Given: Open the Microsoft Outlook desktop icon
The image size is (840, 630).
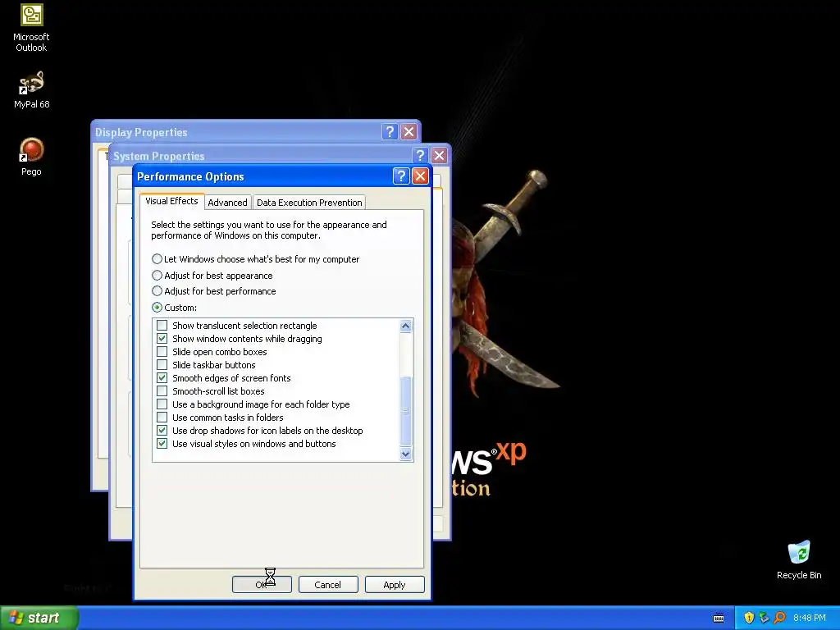Looking at the screenshot, I should (31, 28).
